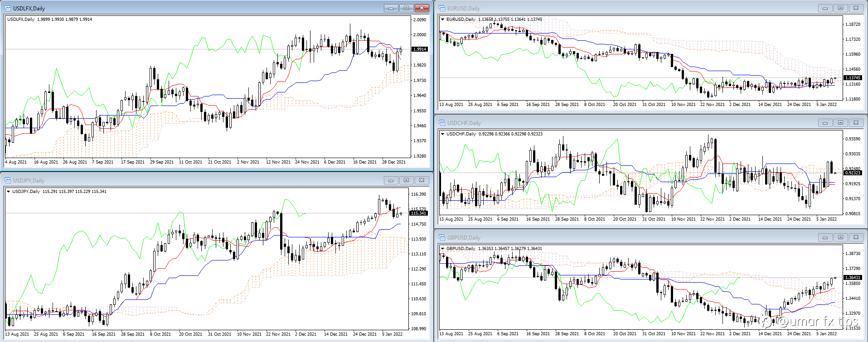Expand the triangle beside the EURUSD,Daily chart label

(x=443, y=19)
